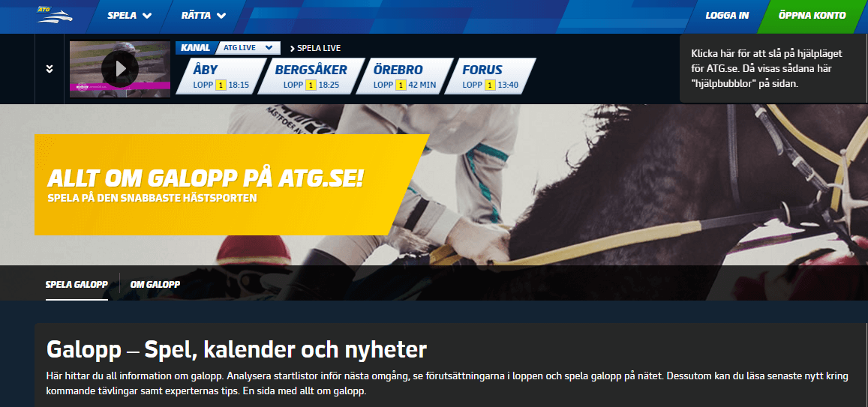
Task: Click the lopp 1 badge under ÖREBRO
Action: click(x=400, y=85)
